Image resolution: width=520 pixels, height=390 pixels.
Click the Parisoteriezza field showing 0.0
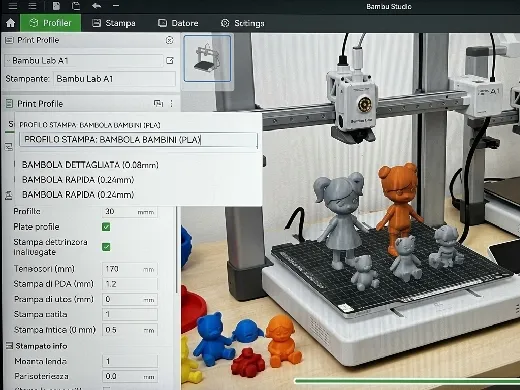(x=130, y=377)
